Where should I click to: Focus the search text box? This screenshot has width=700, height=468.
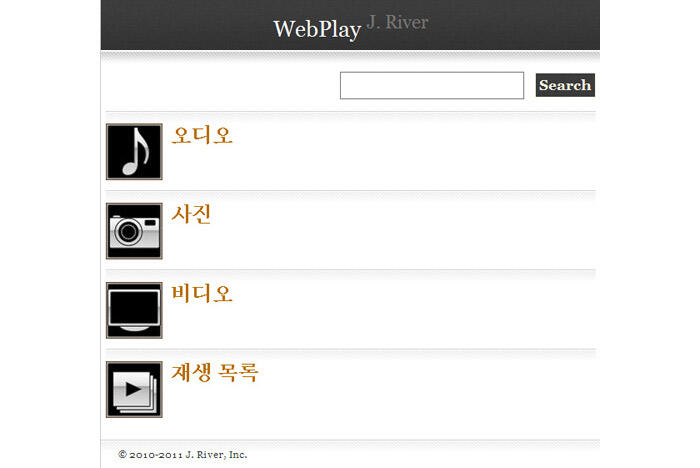point(432,85)
